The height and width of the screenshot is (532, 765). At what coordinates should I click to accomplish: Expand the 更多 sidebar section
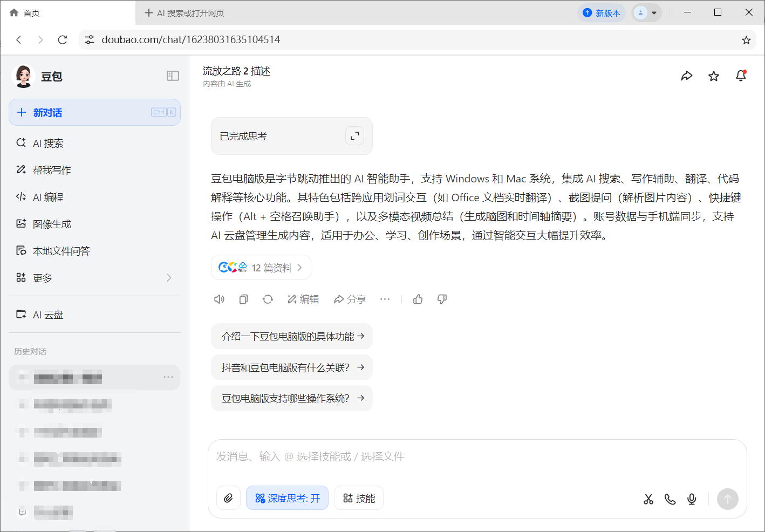pyautogui.click(x=49, y=278)
